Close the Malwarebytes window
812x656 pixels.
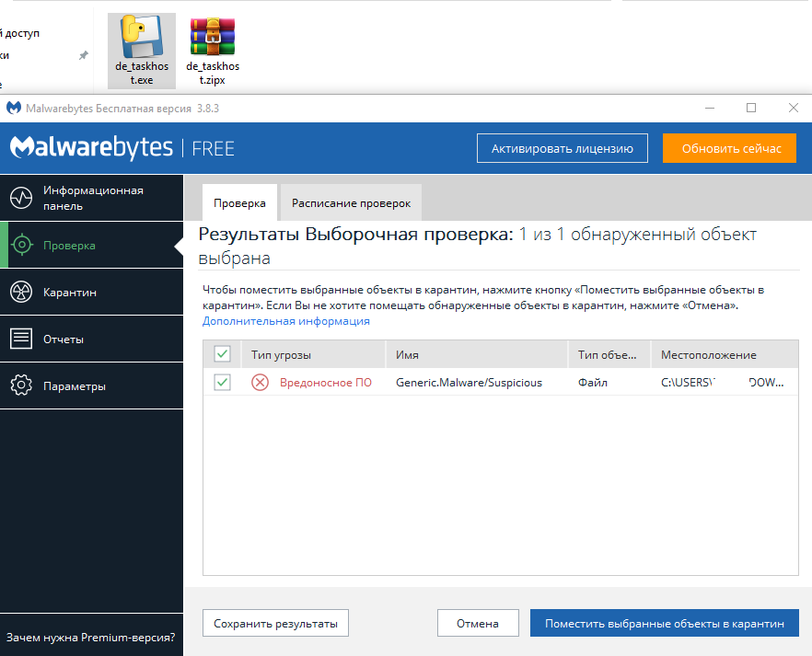click(793, 108)
